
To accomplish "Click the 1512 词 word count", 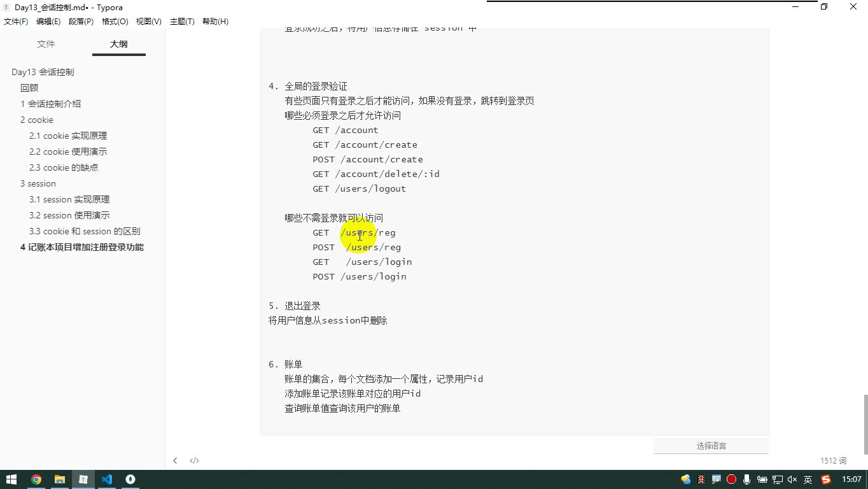I will click(833, 460).
